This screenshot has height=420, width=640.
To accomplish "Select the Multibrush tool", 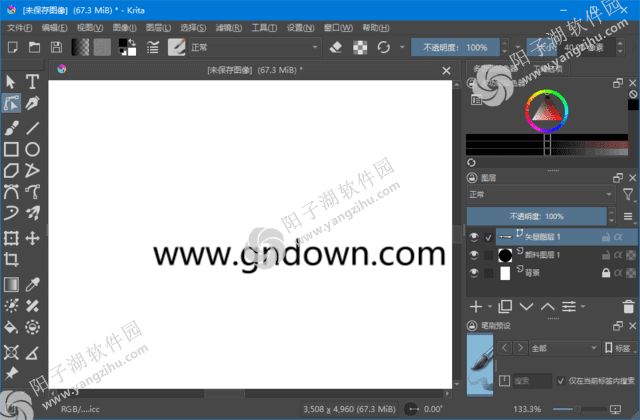I will pos(32,213).
